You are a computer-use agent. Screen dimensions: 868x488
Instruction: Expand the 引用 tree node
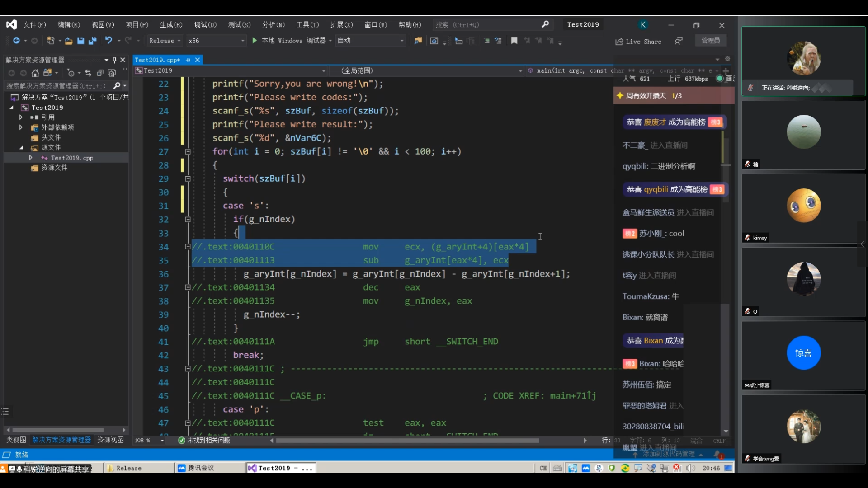click(21, 117)
